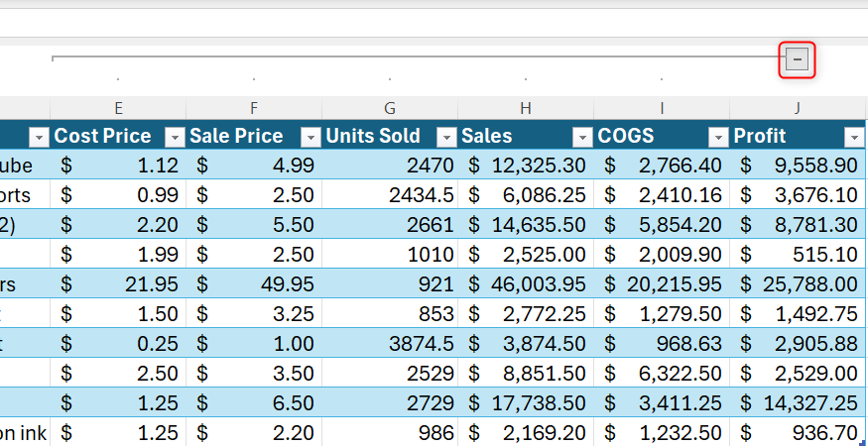
Task: Click sale price cell 49.95
Action: tap(254, 283)
